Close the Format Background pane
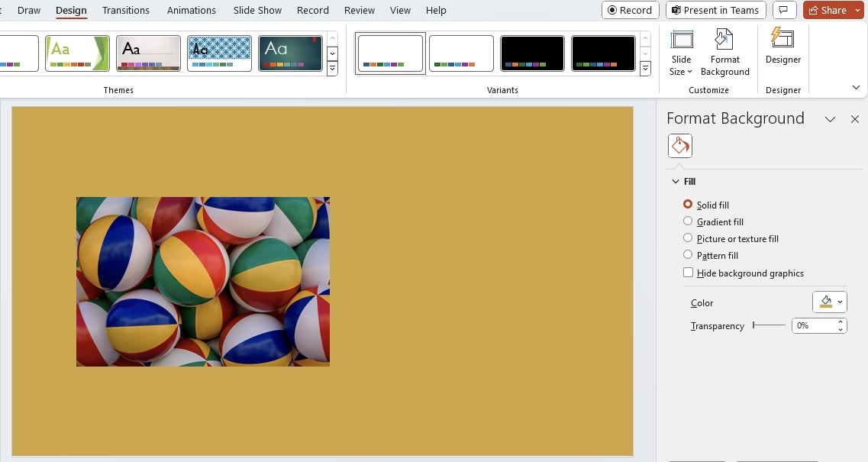Image resolution: width=868 pixels, height=462 pixels. pyautogui.click(x=855, y=119)
